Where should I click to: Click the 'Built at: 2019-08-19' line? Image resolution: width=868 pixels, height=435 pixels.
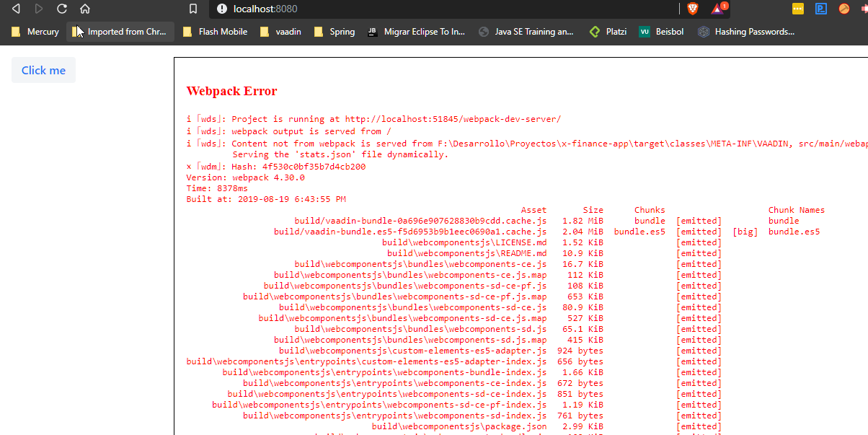tap(266, 199)
